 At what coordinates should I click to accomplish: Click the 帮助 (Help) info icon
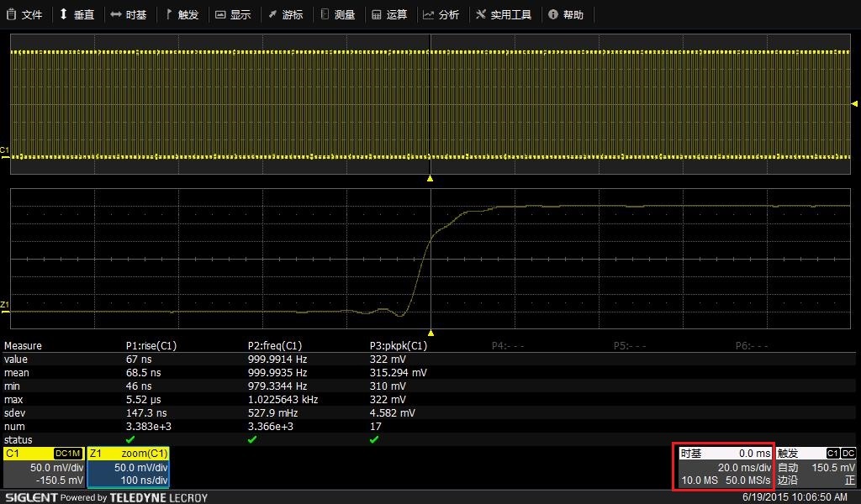coord(552,15)
